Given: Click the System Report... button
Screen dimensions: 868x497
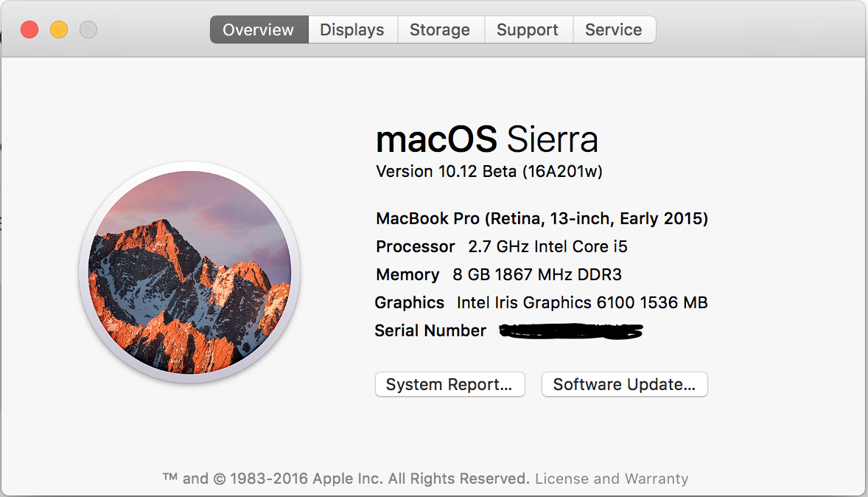Looking at the screenshot, I should 449,384.
